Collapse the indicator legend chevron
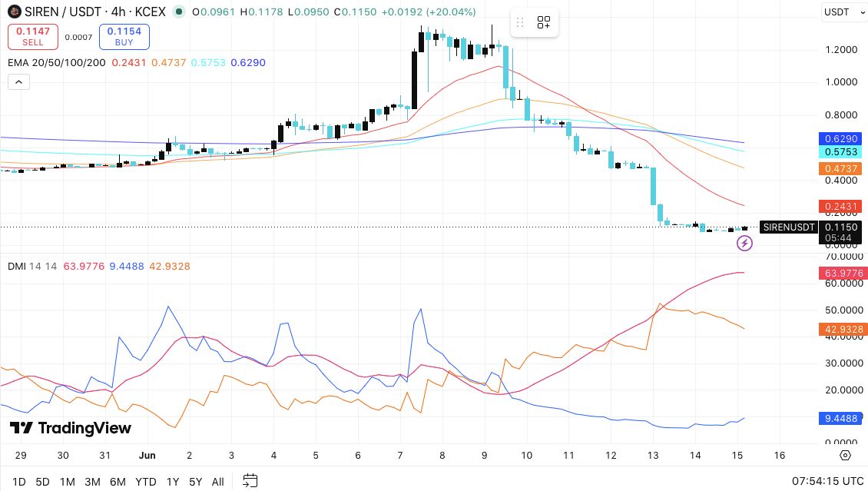This screenshot has width=868, height=491. click(x=19, y=82)
